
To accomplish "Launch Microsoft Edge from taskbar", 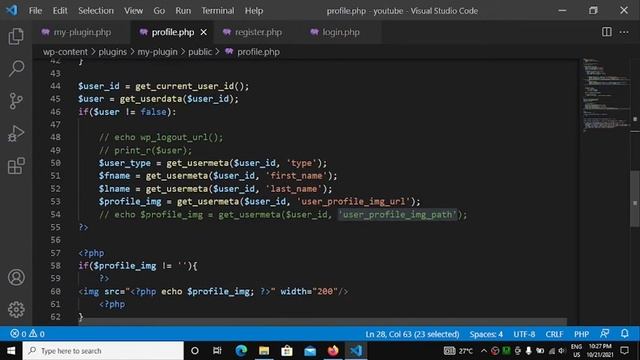I will [241, 351].
